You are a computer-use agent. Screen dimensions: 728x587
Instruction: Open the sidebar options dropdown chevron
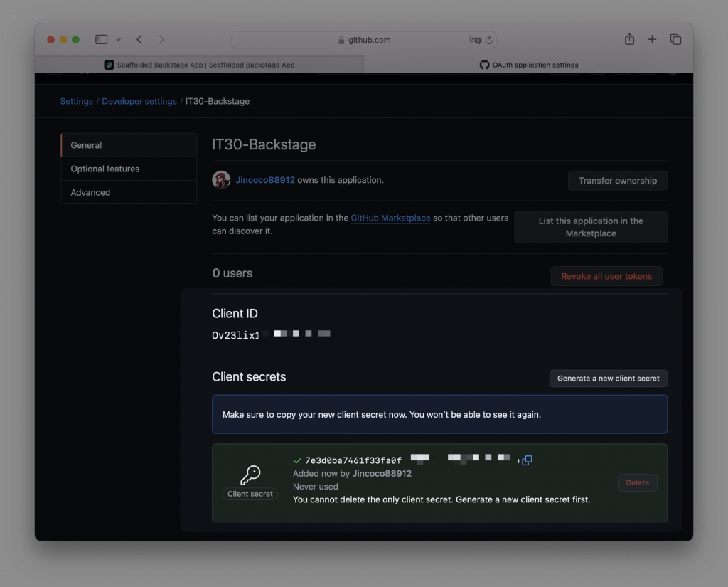119,40
